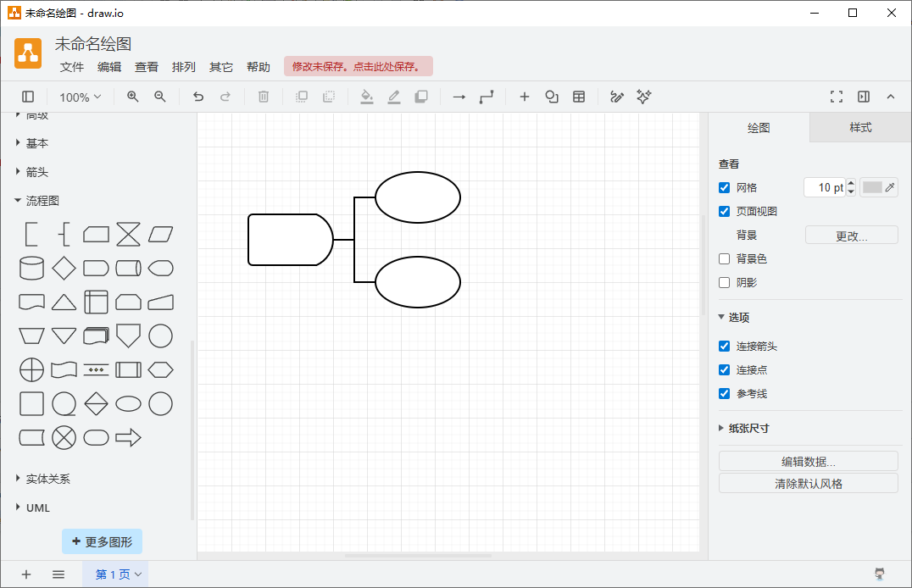912x588 pixels.
Task: Toggle the shadow icon in toolbar
Action: tap(421, 97)
